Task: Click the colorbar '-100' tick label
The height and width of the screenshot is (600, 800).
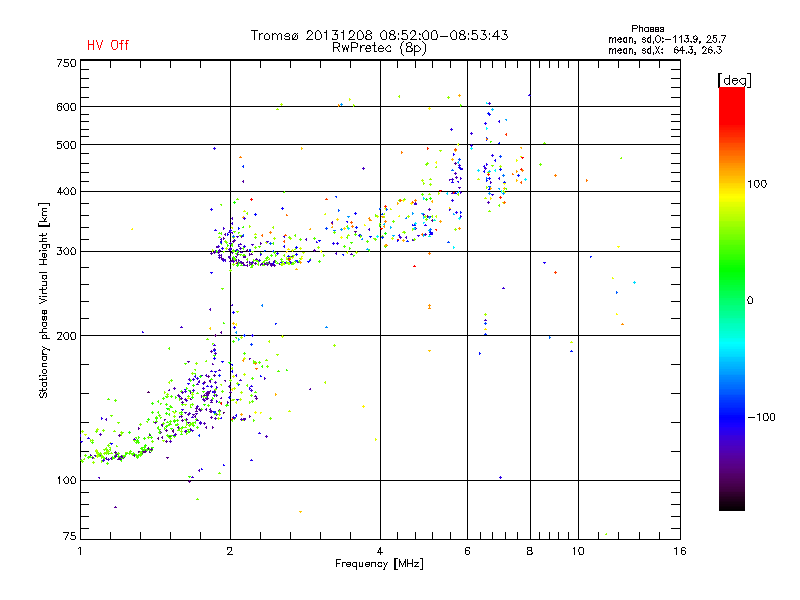Action: click(761, 417)
